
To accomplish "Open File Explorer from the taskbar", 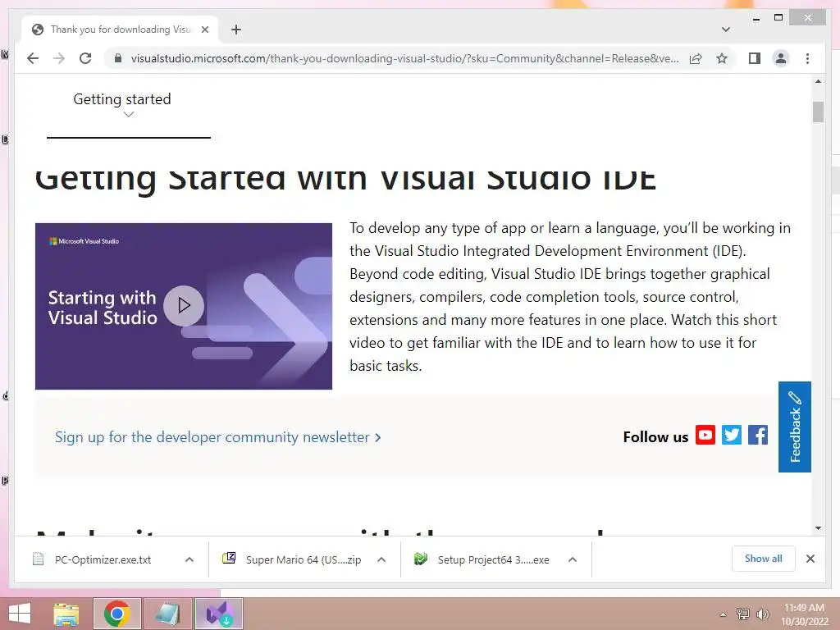I will tap(66, 614).
